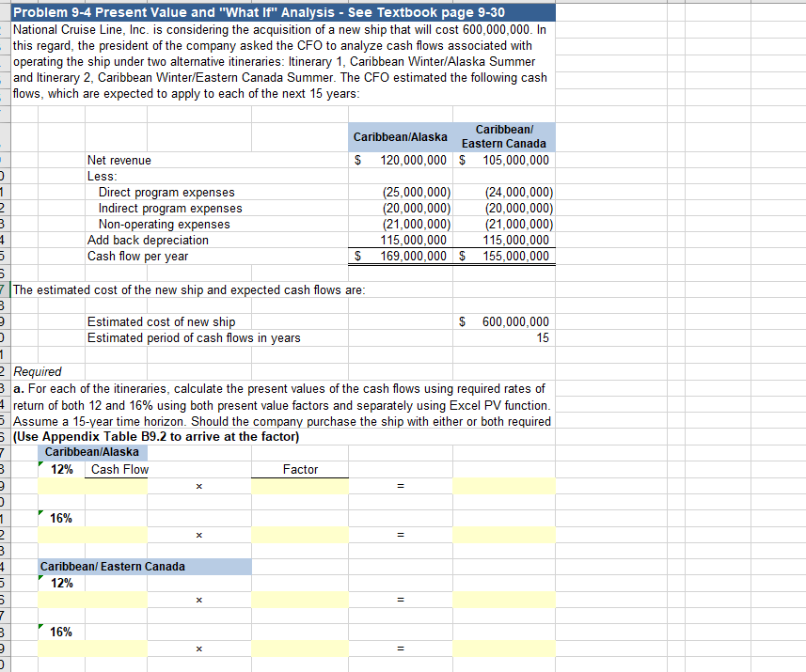Click the green indicator on the 16% Eastern Canada cell
This screenshot has height=672, width=806.
[42, 626]
